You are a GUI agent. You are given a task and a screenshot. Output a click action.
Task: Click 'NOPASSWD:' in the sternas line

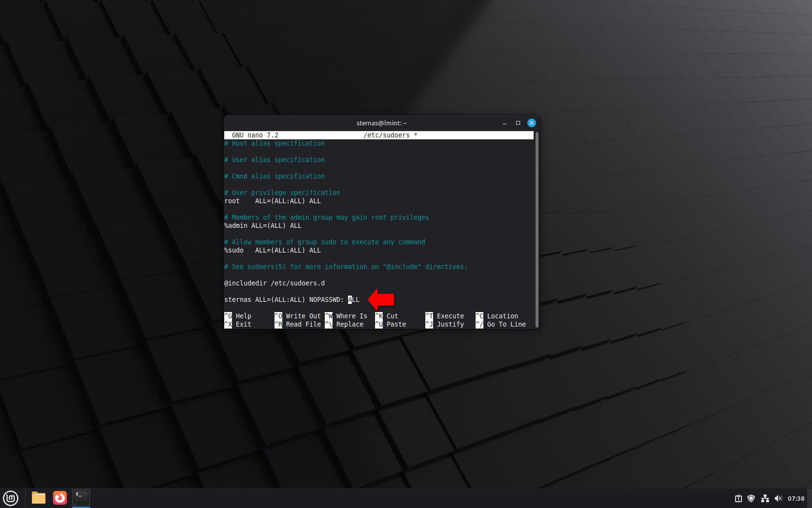[326, 299]
